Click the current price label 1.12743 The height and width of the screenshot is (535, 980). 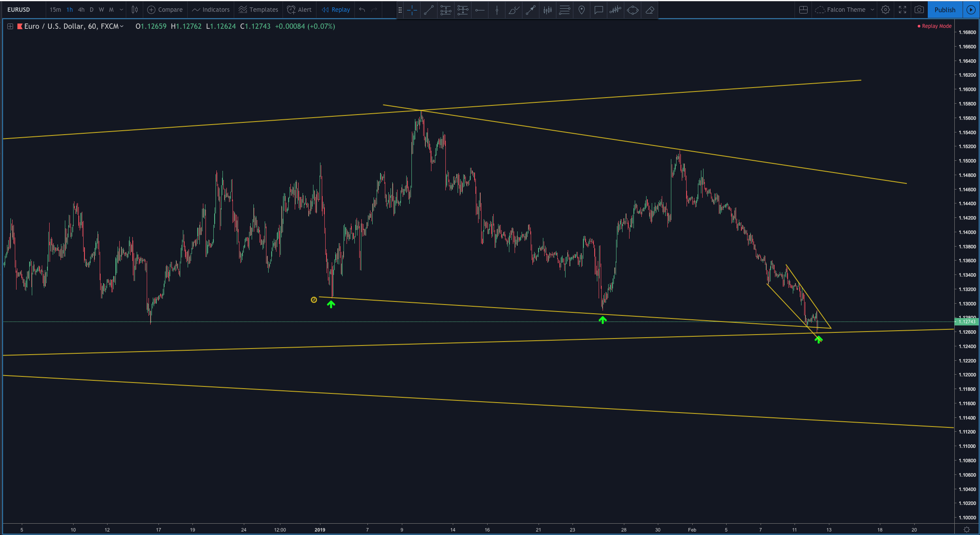(x=966, y=322)
